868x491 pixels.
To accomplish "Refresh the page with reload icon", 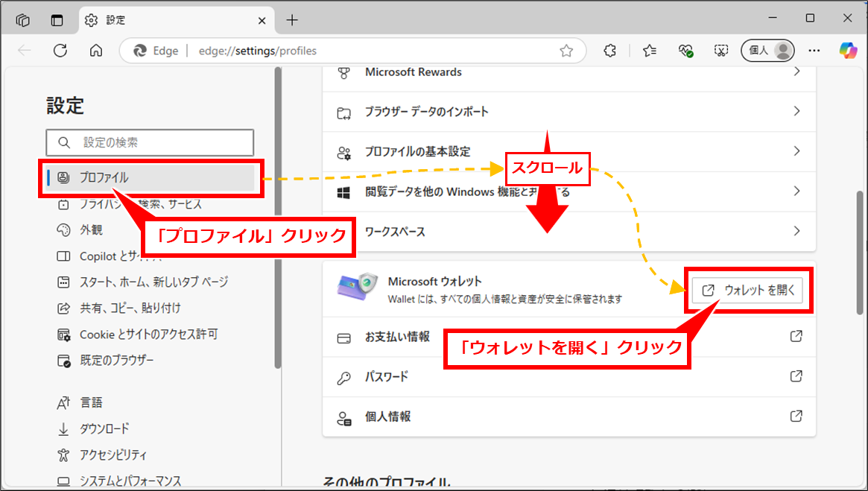I will [60, 51].
